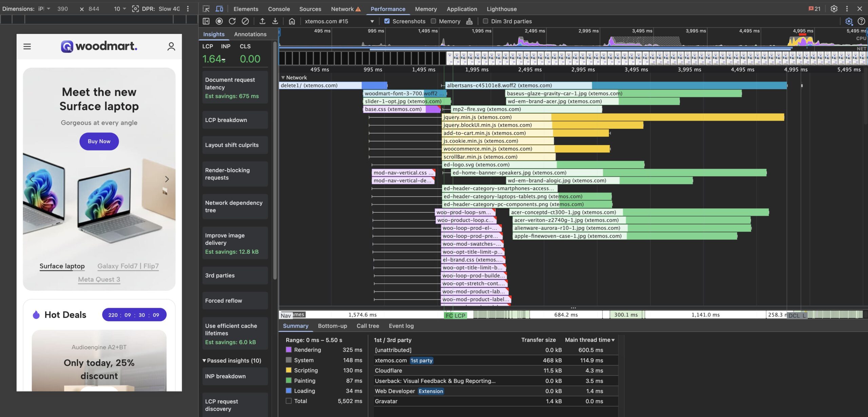Click the collect garbage broom icon
The height and width of the screenshot is (417, 868).
(469, 21)
